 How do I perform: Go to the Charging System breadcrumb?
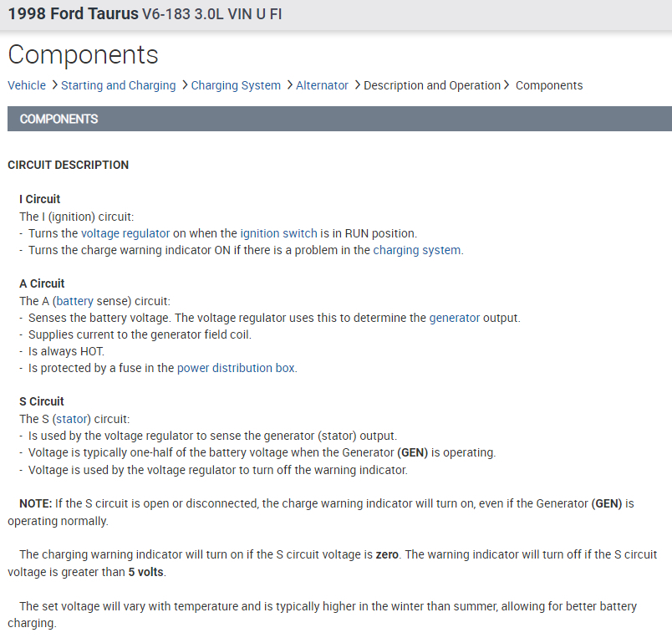(236, 85)
